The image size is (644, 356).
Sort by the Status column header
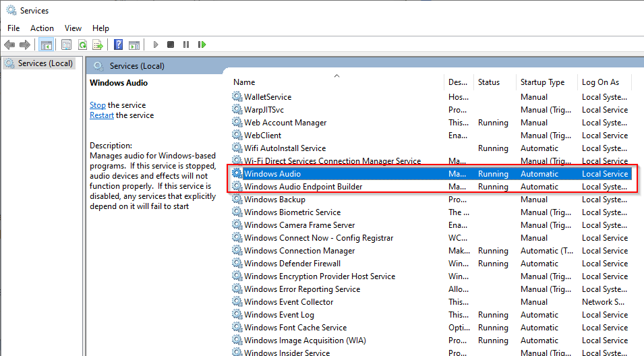pyautogui.click(x=489, y=82)
